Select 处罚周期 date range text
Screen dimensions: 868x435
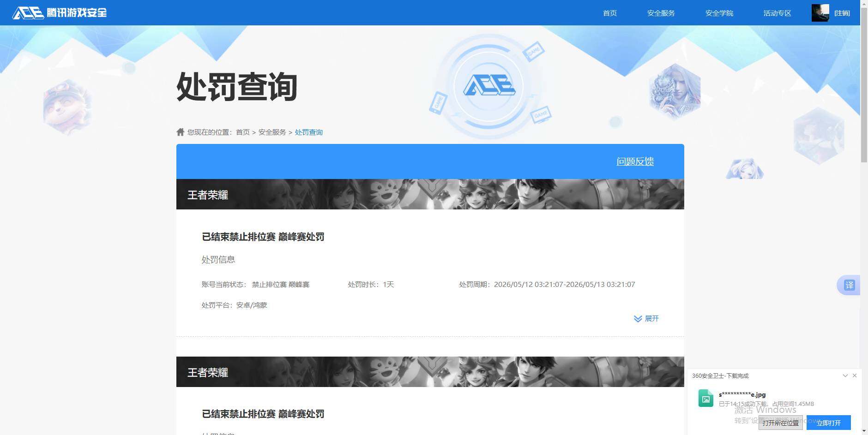pyautogui.click(x=547, y=285)
